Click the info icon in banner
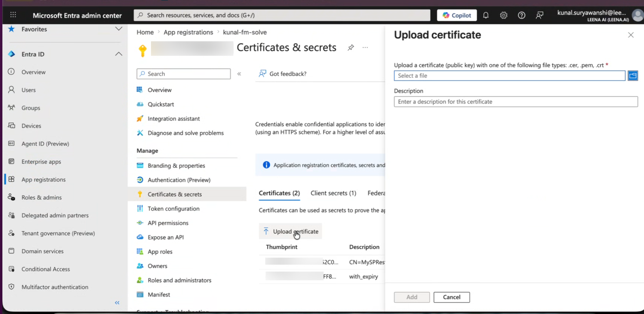 (x=266, y=165)
